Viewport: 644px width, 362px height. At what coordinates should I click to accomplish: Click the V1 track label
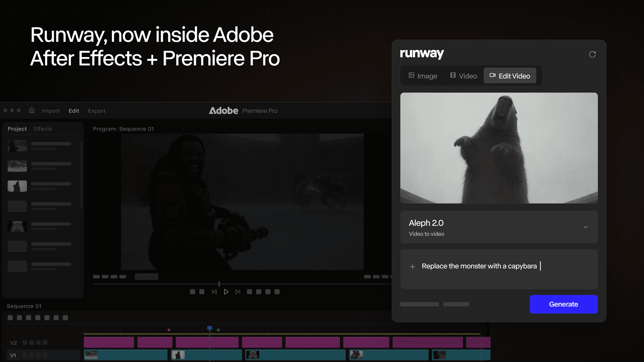(x=13, y=355)
